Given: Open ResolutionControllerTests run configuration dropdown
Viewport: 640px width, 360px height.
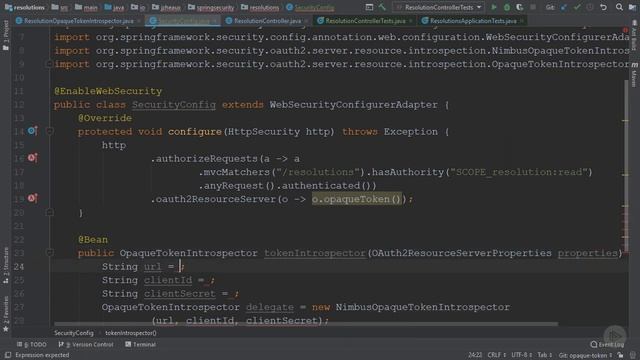Looking at the screenshot, I should point(439,7).
